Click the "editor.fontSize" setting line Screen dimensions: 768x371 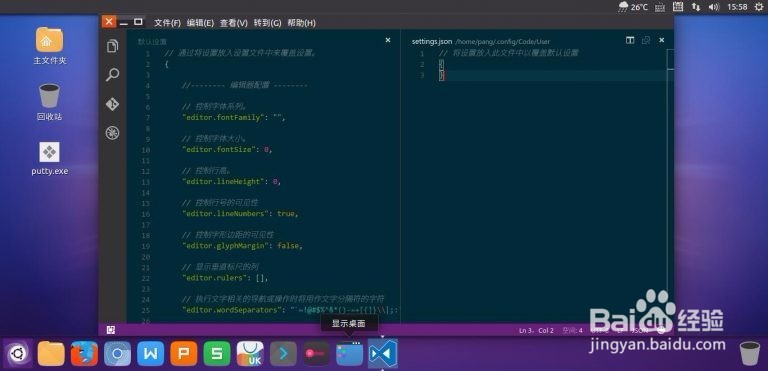(227, 149)
